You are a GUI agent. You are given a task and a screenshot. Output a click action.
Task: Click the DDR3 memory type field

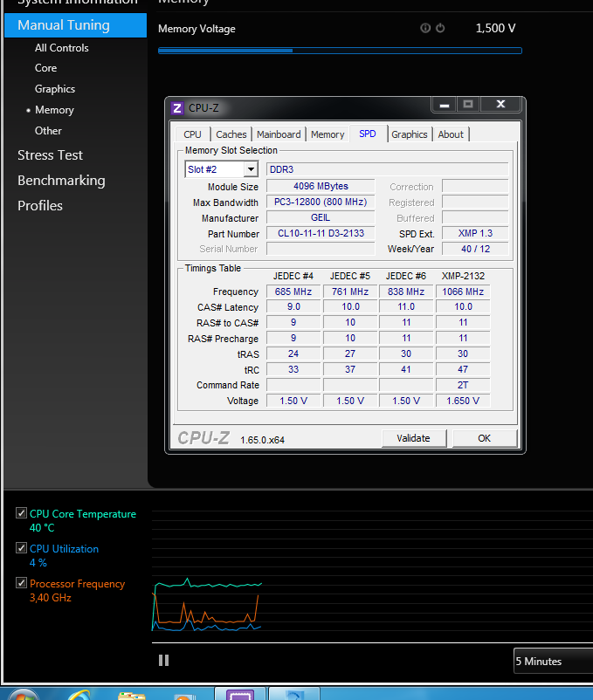coord(387,169)
